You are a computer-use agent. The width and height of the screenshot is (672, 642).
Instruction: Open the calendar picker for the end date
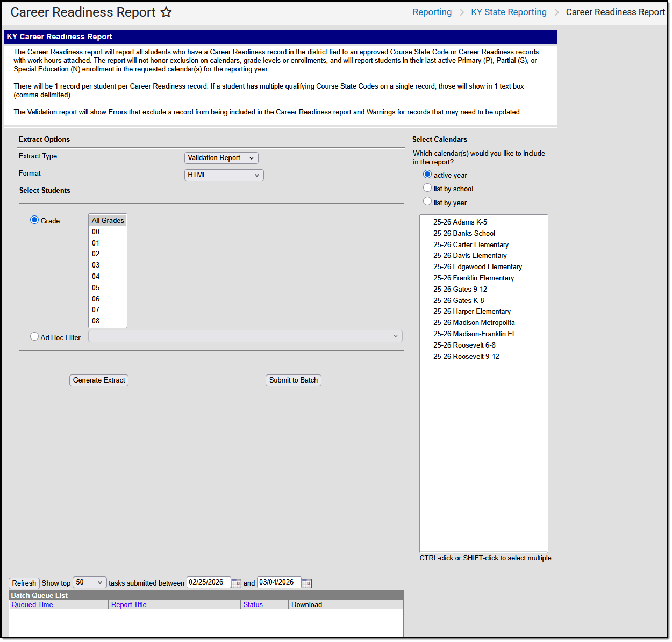point(306,582)
